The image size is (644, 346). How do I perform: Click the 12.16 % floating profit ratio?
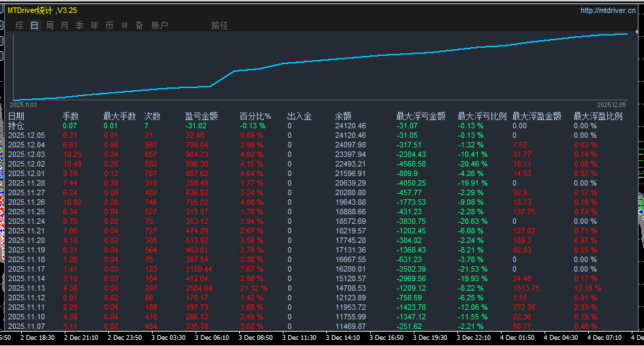point(587,288)
